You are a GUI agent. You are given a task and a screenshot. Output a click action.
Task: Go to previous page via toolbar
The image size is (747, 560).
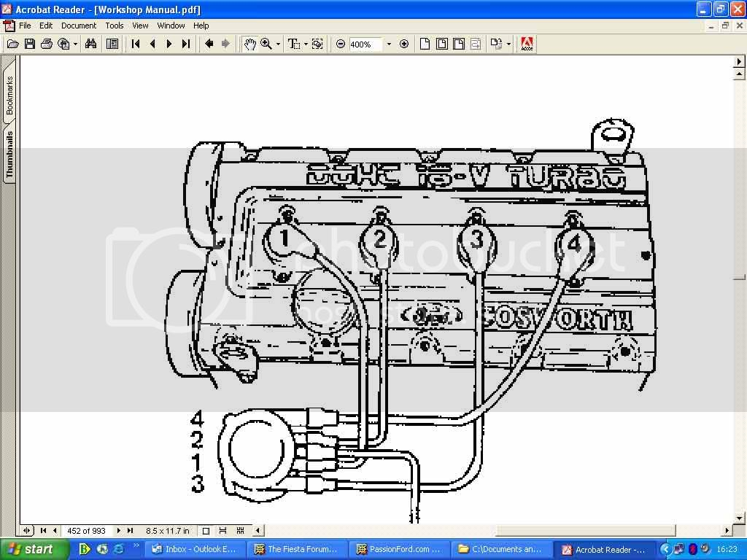click(152, 44)
